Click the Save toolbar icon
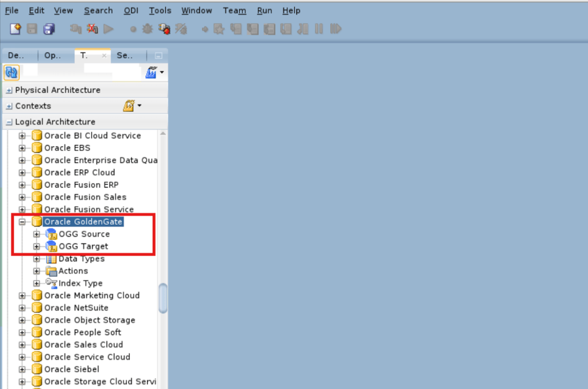 (31, 29)
